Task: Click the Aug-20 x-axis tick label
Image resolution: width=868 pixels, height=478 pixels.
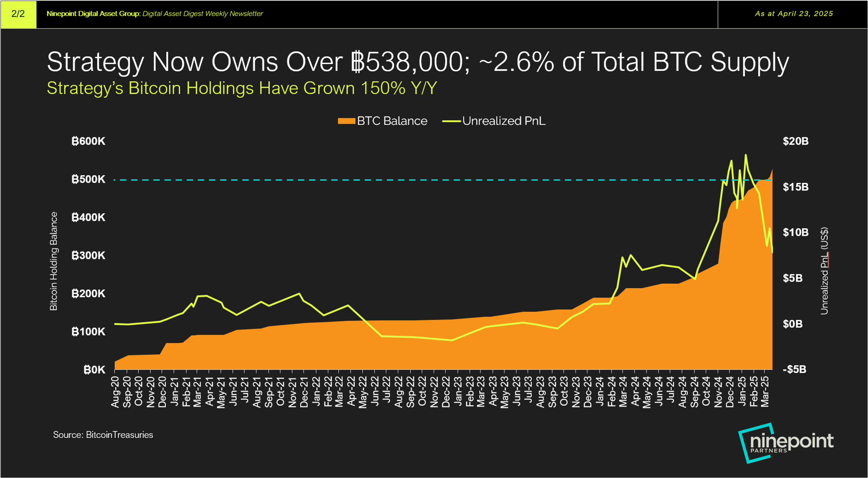Action: pos(115,392)
